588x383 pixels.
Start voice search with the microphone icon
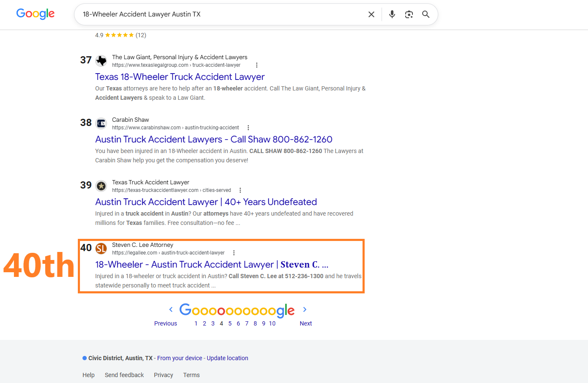click(x=392, y=14)
